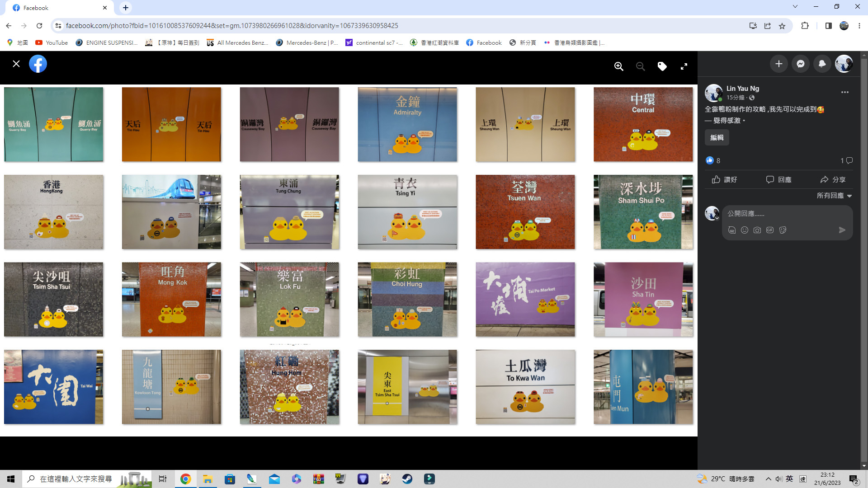Tag the photo using tag icon
Viewport: 868px width, 488px height.
click(x=662, y=66)
